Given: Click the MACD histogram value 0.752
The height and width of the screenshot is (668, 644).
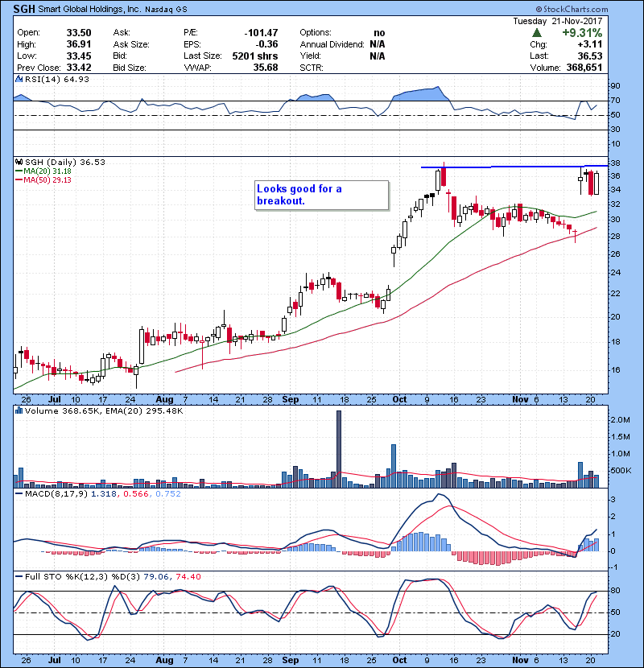Looking at the screenshot, I should [168, 494].
